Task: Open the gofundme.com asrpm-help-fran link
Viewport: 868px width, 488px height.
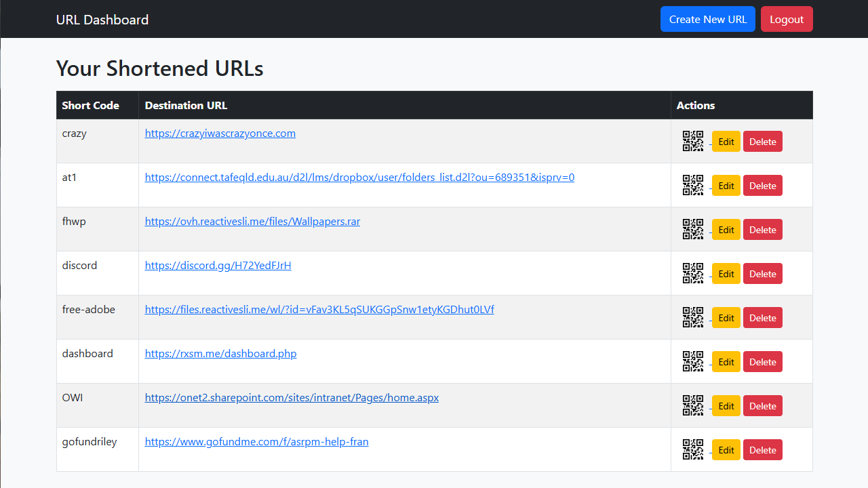Action: [x=257, y=442]
